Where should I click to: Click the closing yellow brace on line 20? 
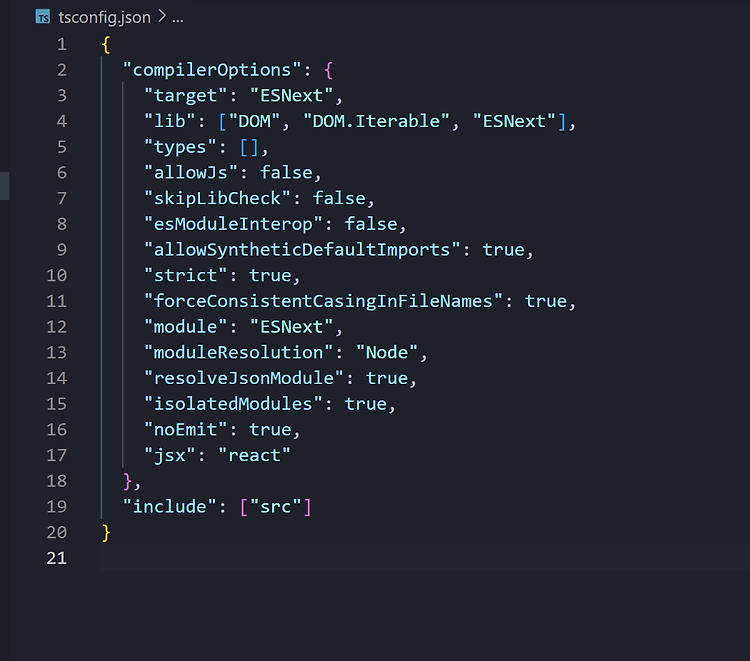point(106,532)
